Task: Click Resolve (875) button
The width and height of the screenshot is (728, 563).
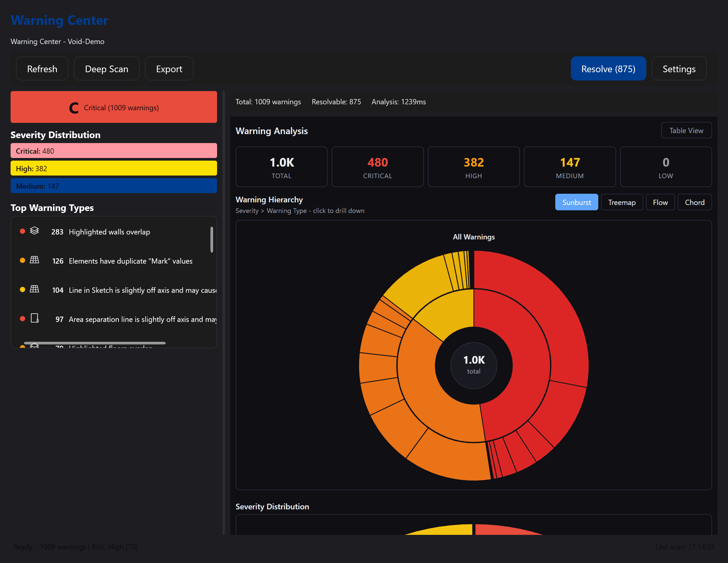Action: point(608,69)
